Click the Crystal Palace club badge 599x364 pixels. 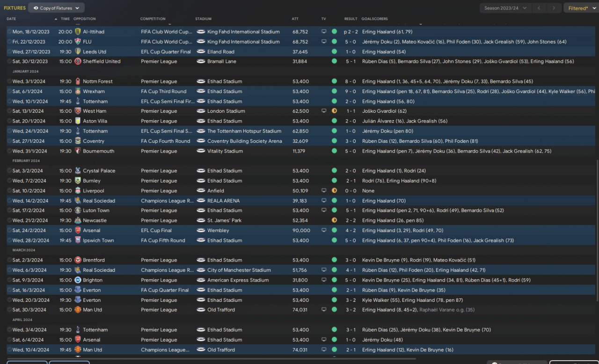coord(78,171)
